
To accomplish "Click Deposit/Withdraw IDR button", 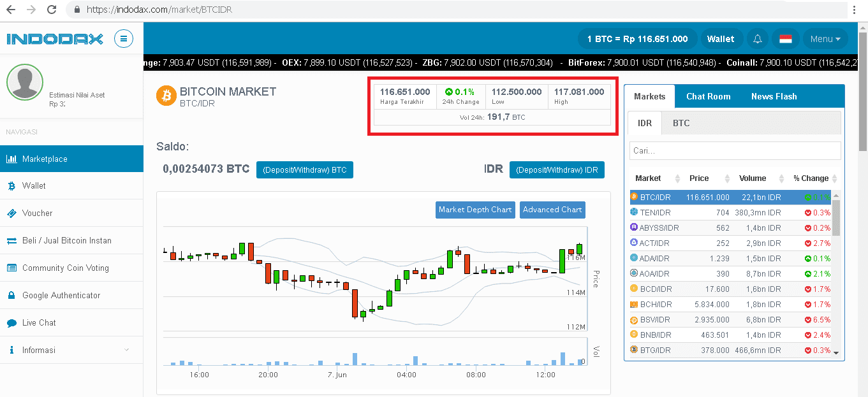I will click(x=557, y=170).
